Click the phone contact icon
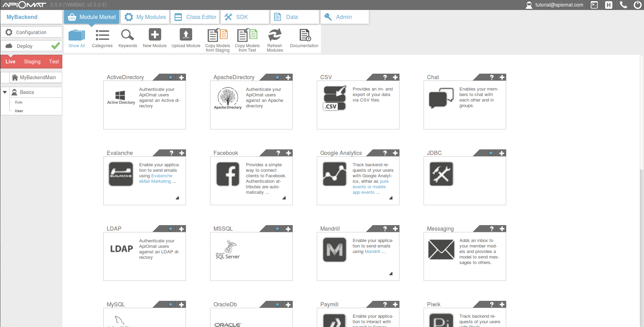644x327 pixels. (x=623, y=5)
